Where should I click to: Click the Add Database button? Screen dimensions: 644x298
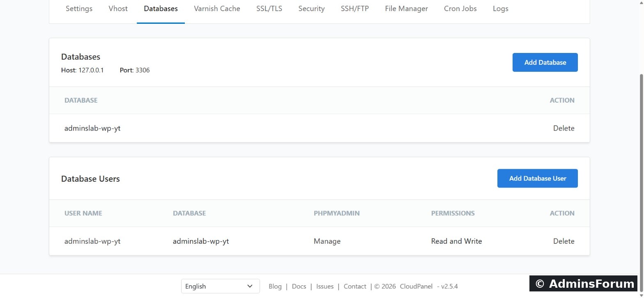(x=545, y=62)
